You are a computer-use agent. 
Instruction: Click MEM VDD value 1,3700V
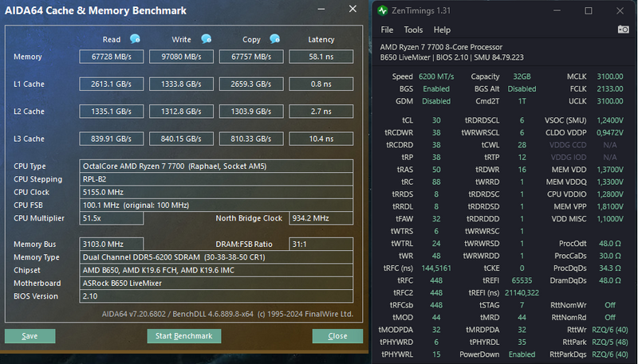(x=610, y=170)
